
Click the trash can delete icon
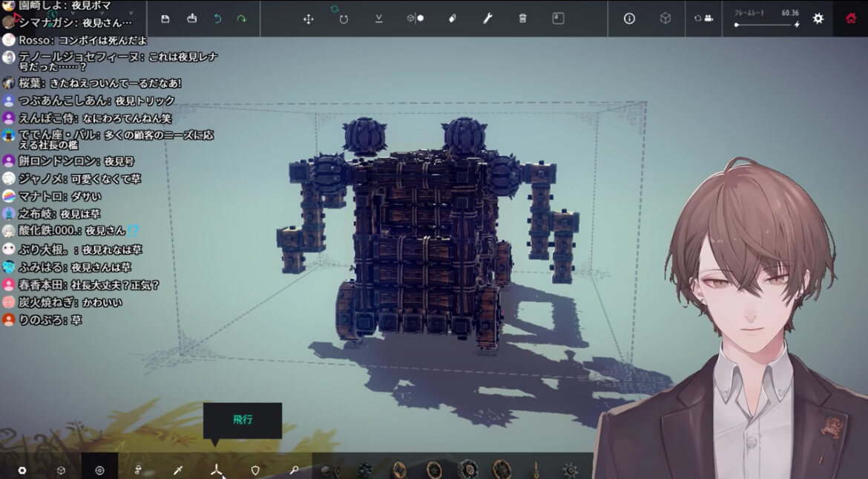point(523,19)
